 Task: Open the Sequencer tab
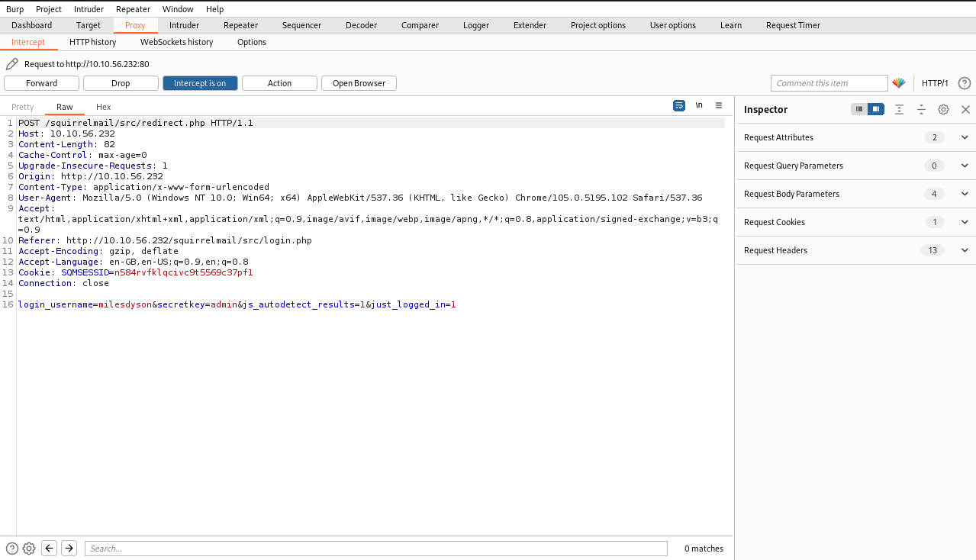pyautogui.click(x=301, y=25)
